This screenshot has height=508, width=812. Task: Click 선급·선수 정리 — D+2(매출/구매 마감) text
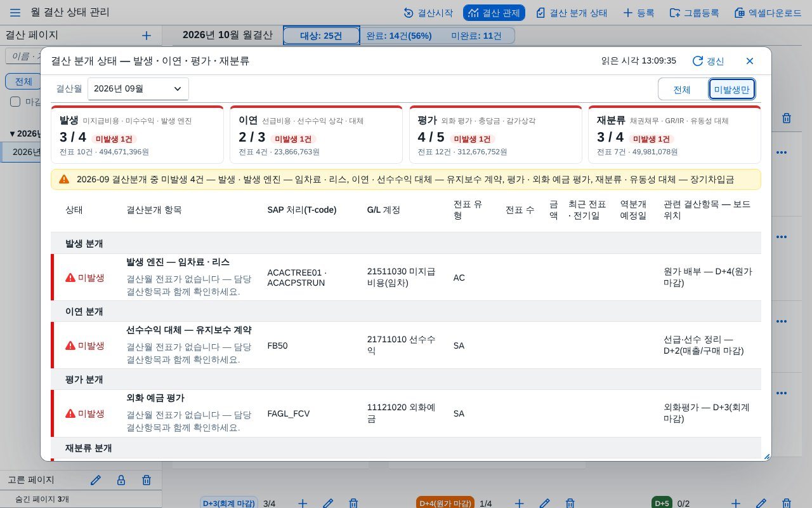(x=704, y=345)
